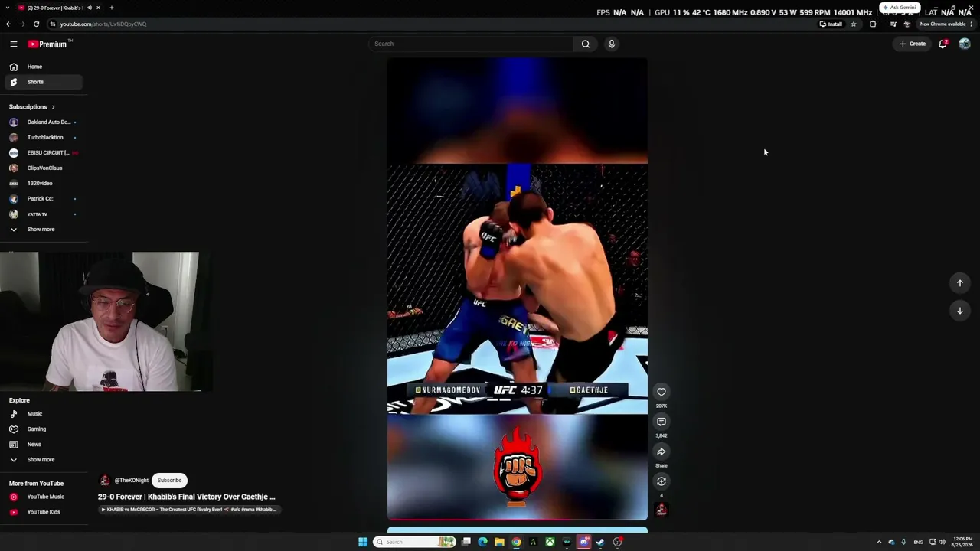Open the notifications bell

[x=943, y=44]
